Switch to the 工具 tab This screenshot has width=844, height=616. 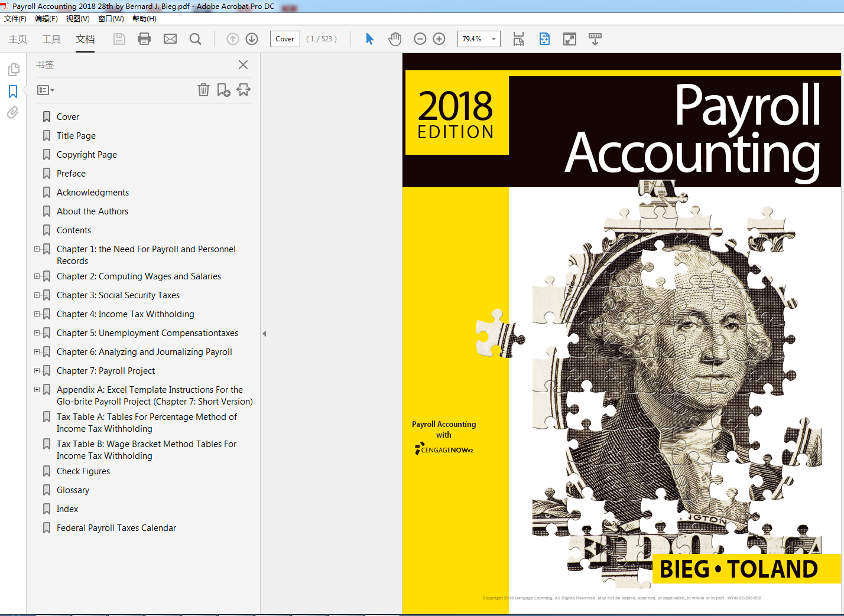click(51, 39)
